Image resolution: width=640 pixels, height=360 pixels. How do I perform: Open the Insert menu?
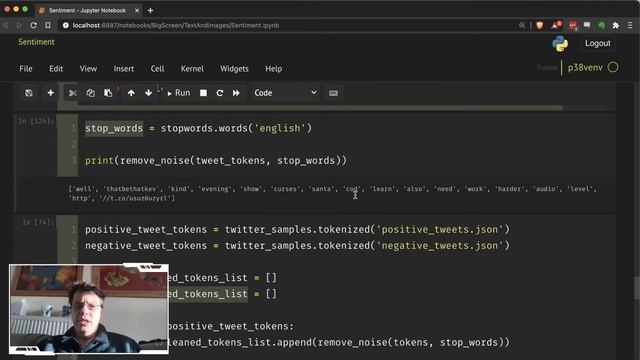pyautogui.click(x=124, y=69)
